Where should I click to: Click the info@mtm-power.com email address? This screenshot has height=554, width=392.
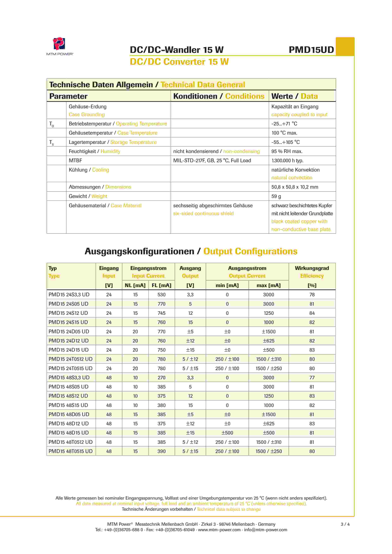tap(265, 530)
